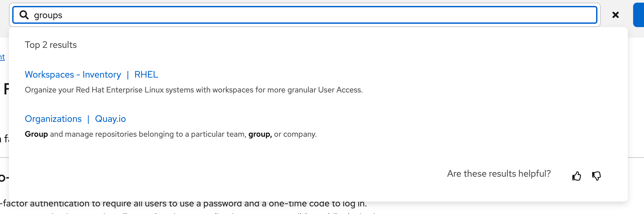Click the "Are these results helpful?" label
Screen dimensions: 644x214
pyautogui.click(x=499, y=174)
